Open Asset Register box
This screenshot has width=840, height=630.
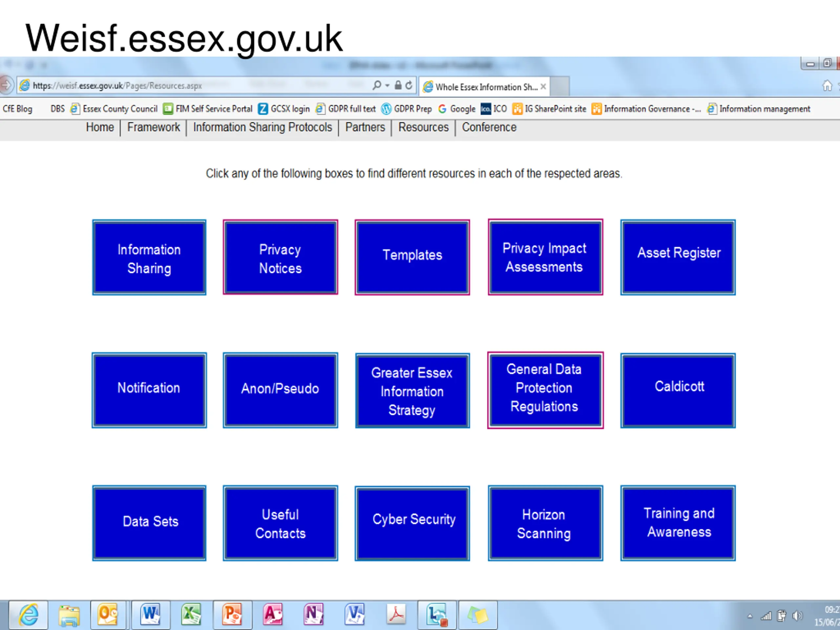(x=678, y=258)
